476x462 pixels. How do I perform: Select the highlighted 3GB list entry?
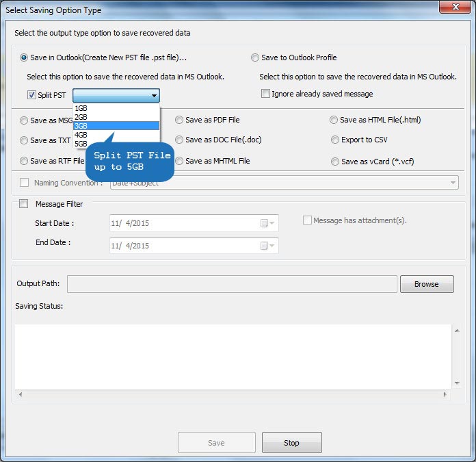pos(81,126)
